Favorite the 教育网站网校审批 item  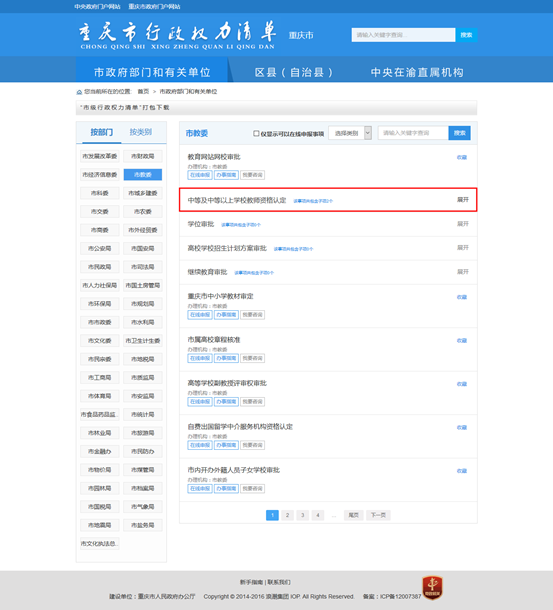[x=462, y=158]
